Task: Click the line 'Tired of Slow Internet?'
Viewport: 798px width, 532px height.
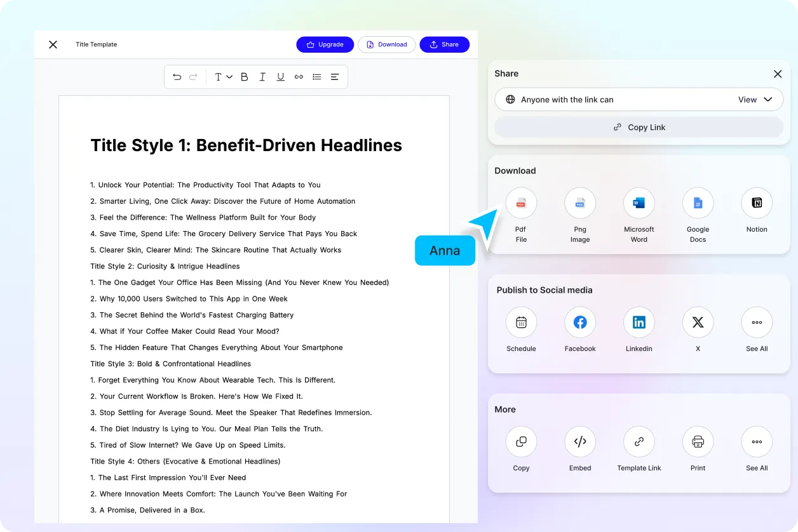Action: click(x=188, y=445)
